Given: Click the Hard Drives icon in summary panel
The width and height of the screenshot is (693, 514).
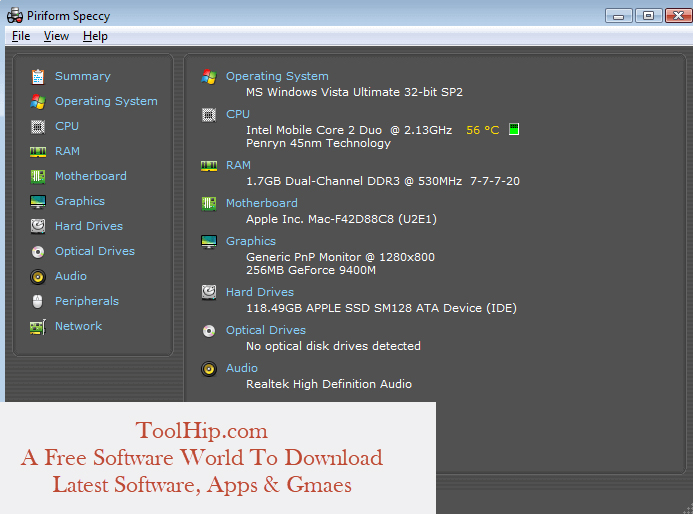Looking at the screenshot, I should (x=209, y=293).
